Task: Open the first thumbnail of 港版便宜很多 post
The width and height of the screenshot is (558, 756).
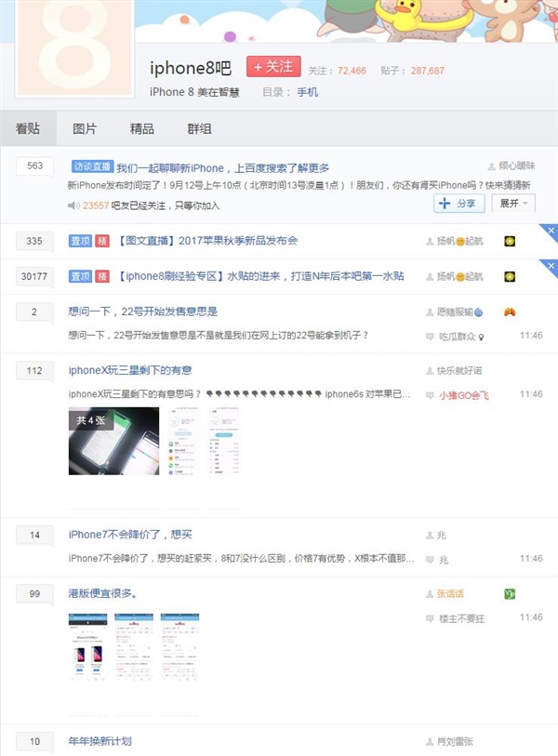Action: tap(87, 647)
